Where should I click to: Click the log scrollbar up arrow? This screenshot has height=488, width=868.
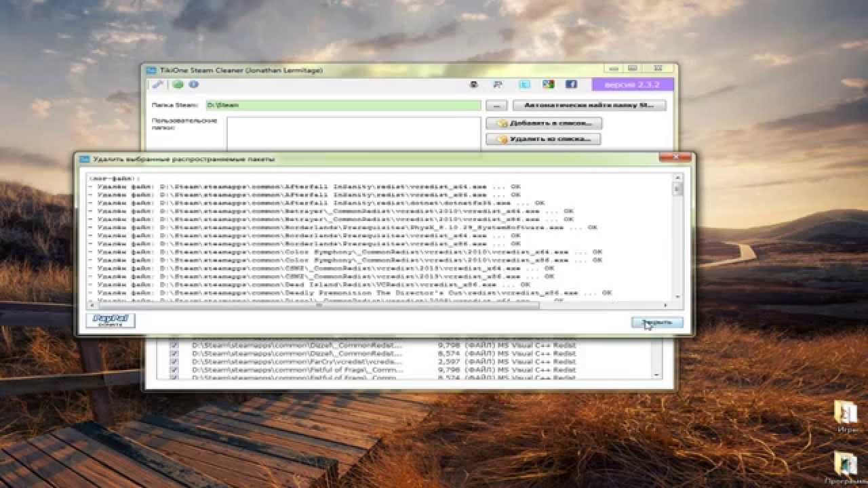(x=677, y=178)
